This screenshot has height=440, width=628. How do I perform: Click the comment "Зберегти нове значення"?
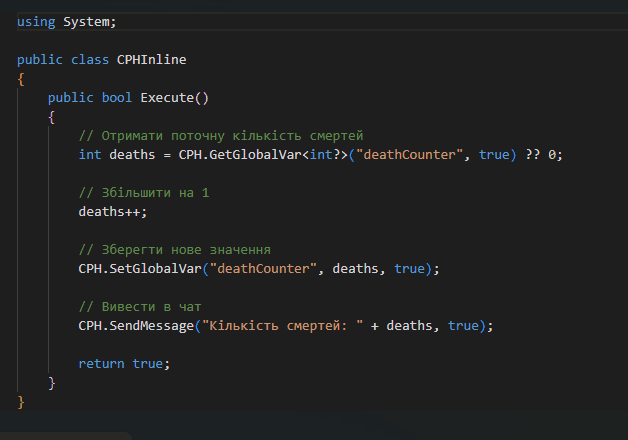174,250
